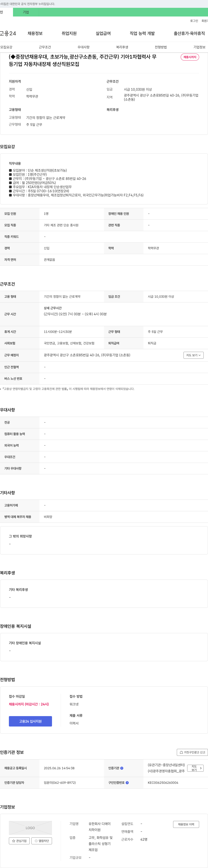208x868 pixels.
Task: Click the 비희망 military service value
Action: (x=48, y=517)
